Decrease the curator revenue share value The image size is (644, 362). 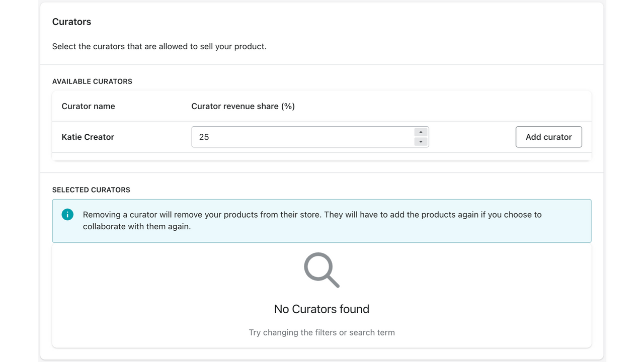[x=421, y=142]
